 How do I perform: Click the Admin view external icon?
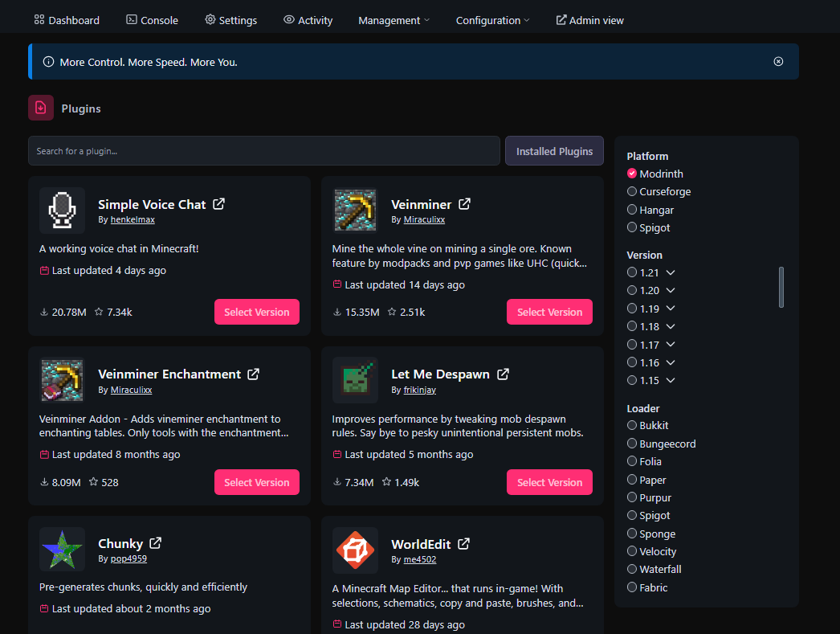tap(561, 20)
